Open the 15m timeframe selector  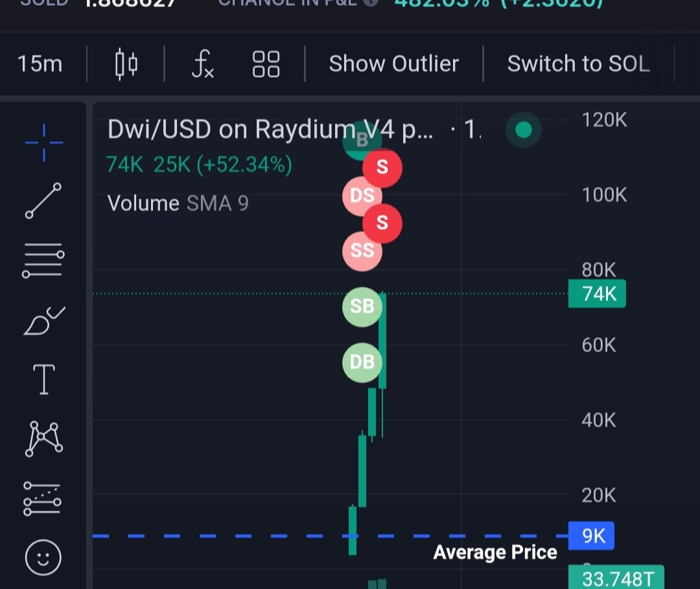click(40, 64)
